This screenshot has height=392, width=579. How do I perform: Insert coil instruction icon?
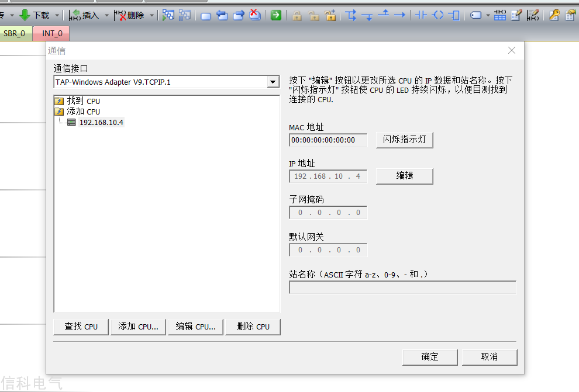click(x=438, y=15)
